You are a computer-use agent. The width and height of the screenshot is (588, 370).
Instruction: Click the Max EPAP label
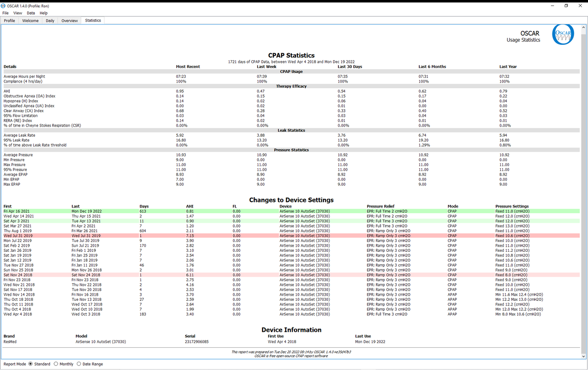click(12, 184)
